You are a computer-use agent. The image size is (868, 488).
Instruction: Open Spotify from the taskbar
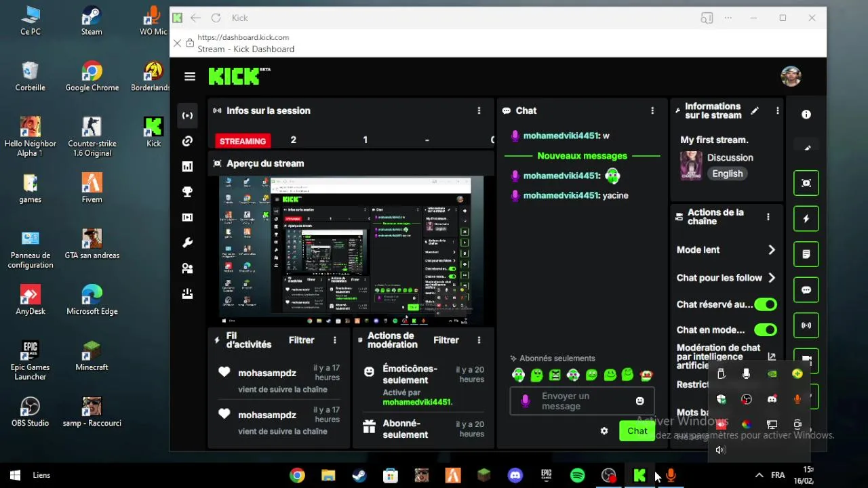(x=578, y=475)
